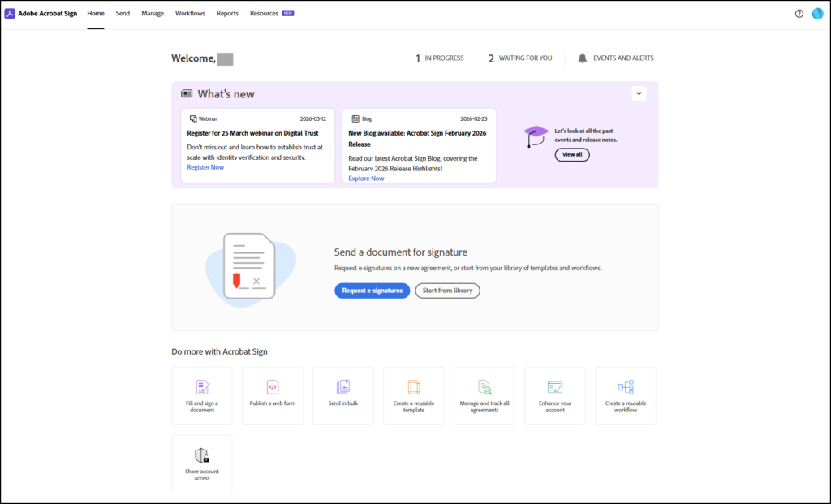The image size is (831, 504).
Task: Switch to the Manage tab
Action: [x=153, y=14]
